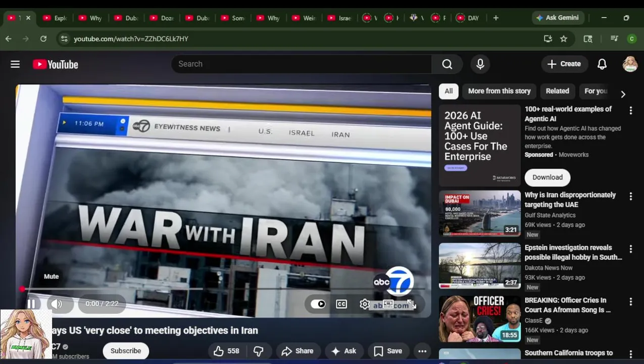Toggle the autoplay switch
The height and width of the screenshot is (364, 644).
click(318, 304)
